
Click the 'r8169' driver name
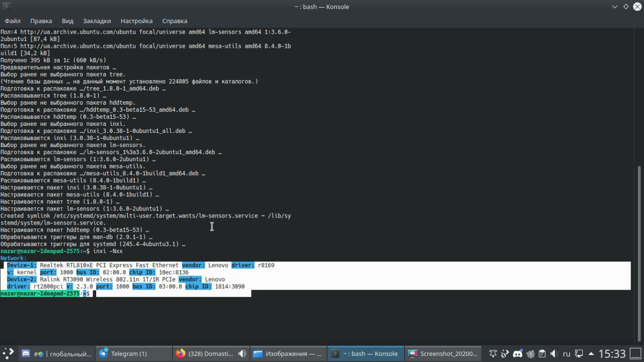(266, 265)
